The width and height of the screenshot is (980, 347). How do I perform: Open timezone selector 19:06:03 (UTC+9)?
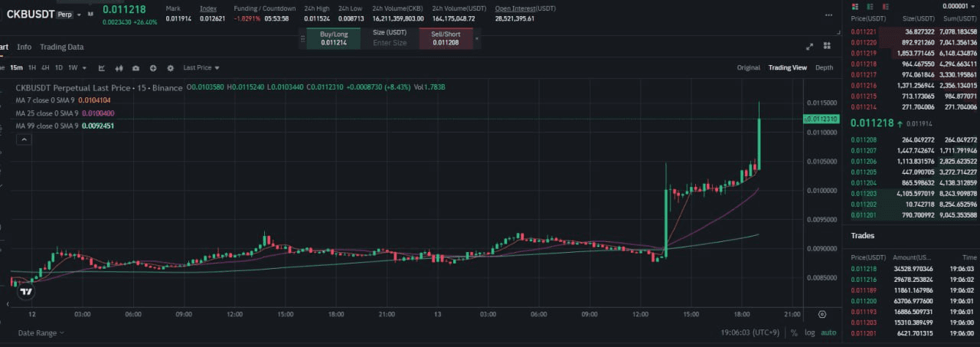coord(749,333)
